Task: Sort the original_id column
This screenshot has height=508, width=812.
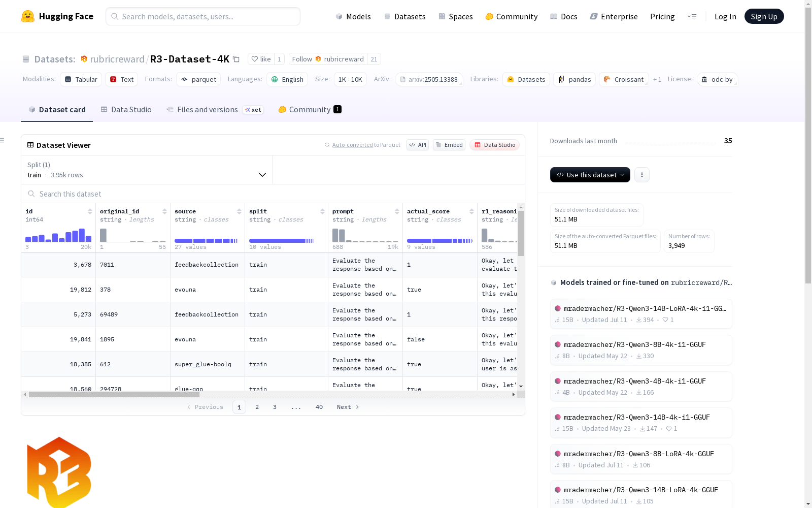Action: click(x=164, y=211)
